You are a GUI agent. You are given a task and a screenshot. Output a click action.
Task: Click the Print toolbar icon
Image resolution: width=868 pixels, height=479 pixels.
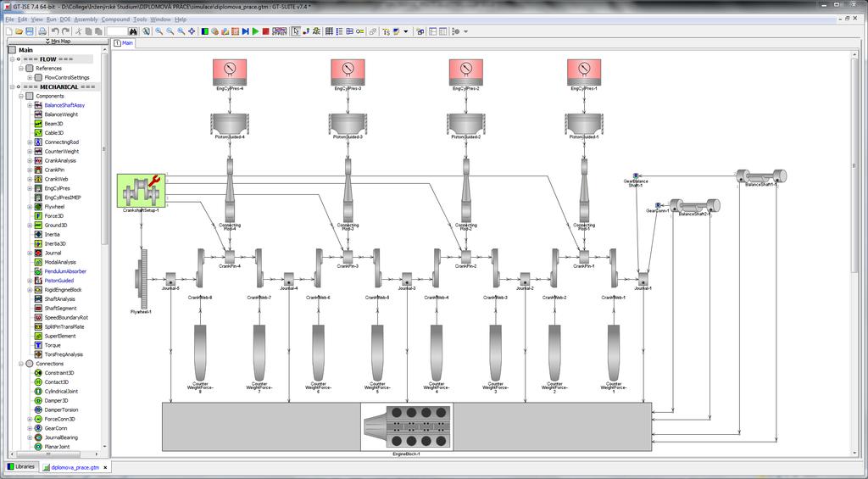42,31
